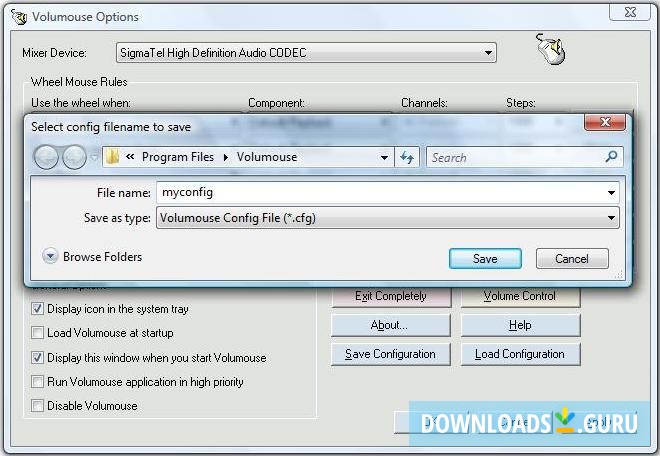Enable Run Volumouse application in high priority
The image size is (660, 456).
37,381
